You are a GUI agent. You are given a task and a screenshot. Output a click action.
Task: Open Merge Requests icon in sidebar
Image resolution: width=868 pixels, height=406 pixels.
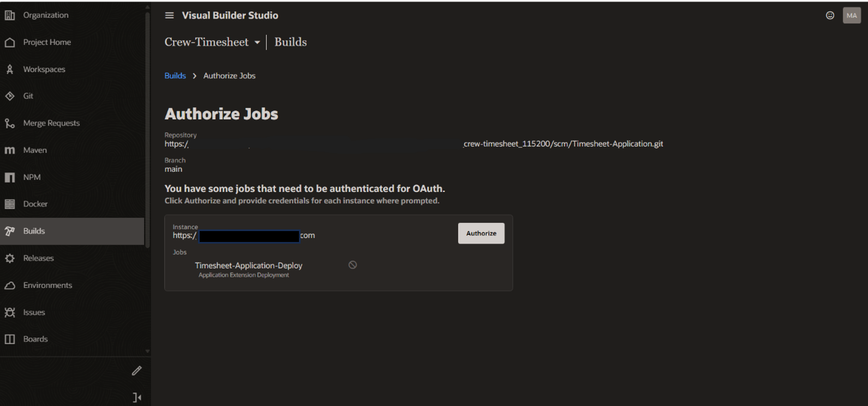(10, 123)
